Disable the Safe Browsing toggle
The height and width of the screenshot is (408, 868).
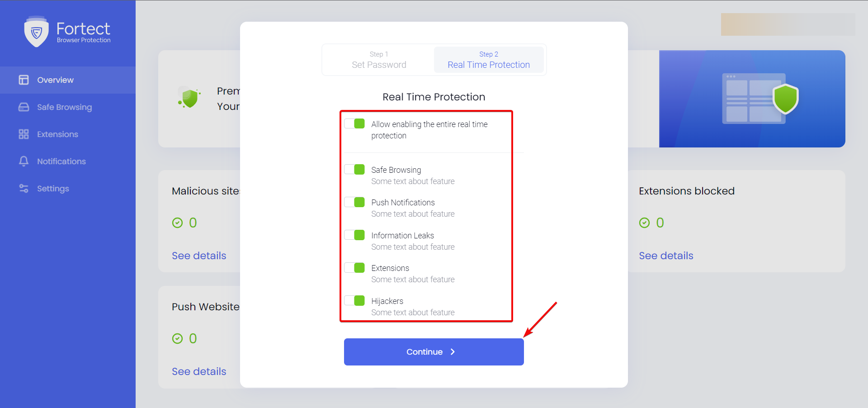(x=354, y=169)
